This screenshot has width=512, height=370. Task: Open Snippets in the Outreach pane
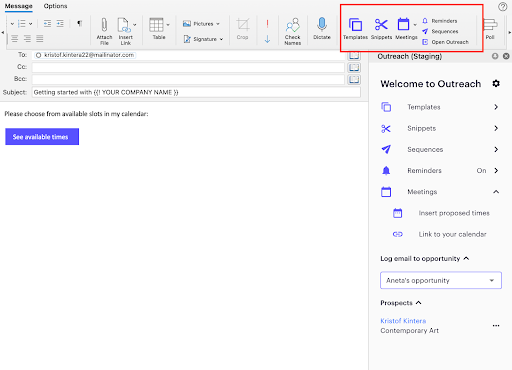click(421, 128)
